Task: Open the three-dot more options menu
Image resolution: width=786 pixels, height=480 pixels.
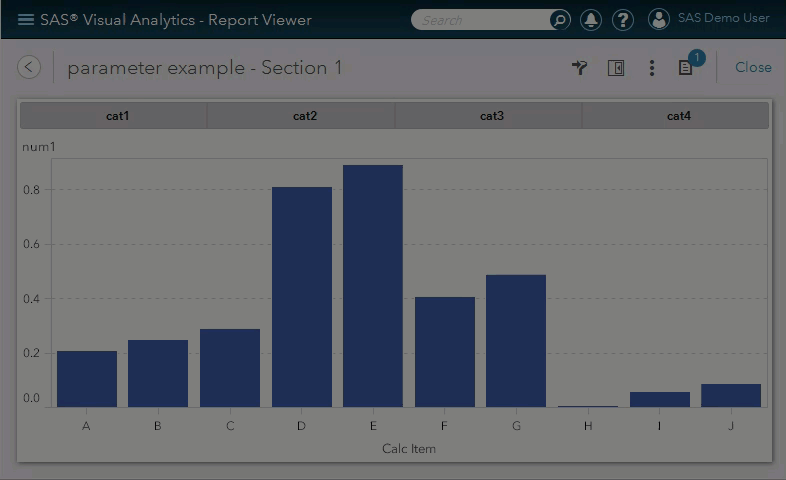Action: coord(652,68)
